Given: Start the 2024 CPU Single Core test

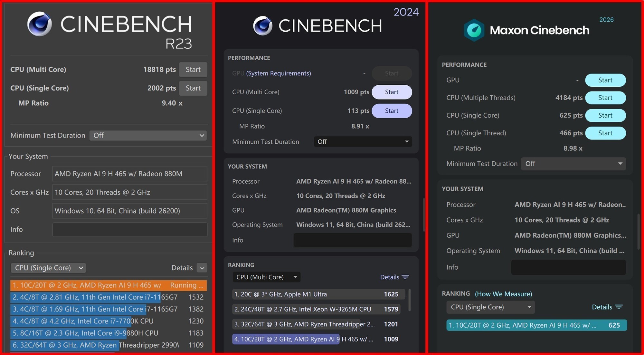Looking at the screenshot, I should click(392, 110).
